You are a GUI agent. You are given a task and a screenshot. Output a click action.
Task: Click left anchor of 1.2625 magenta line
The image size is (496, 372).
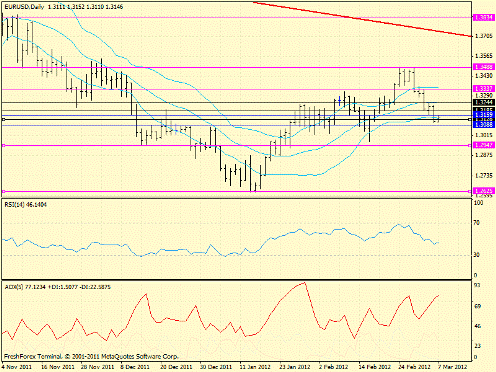(x=3, y=191)
